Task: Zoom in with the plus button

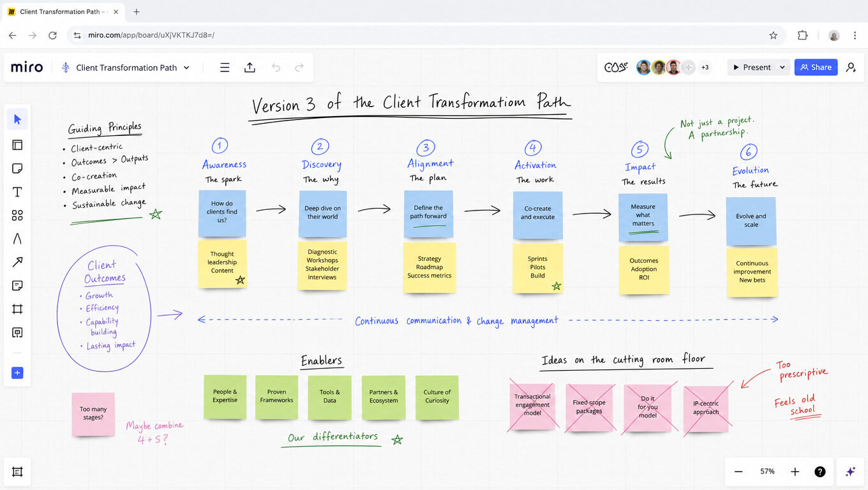Action: (795, 471)
